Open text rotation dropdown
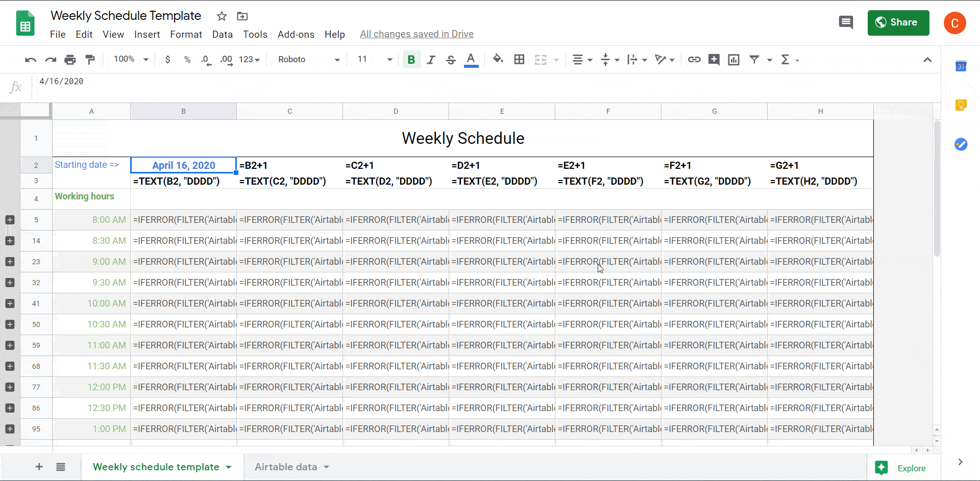The height and width of the screenshot is (481, 980). 665,60
